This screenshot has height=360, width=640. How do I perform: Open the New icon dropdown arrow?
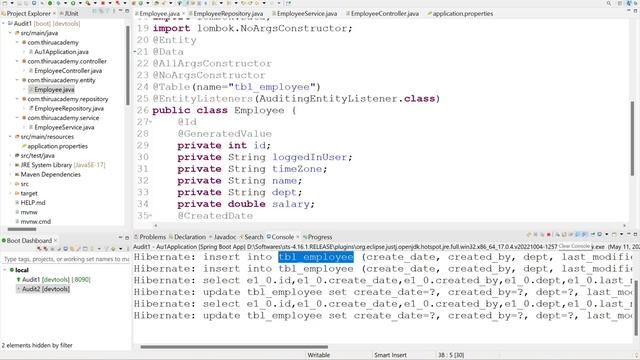pyautogui.click(x=12, y=3)
